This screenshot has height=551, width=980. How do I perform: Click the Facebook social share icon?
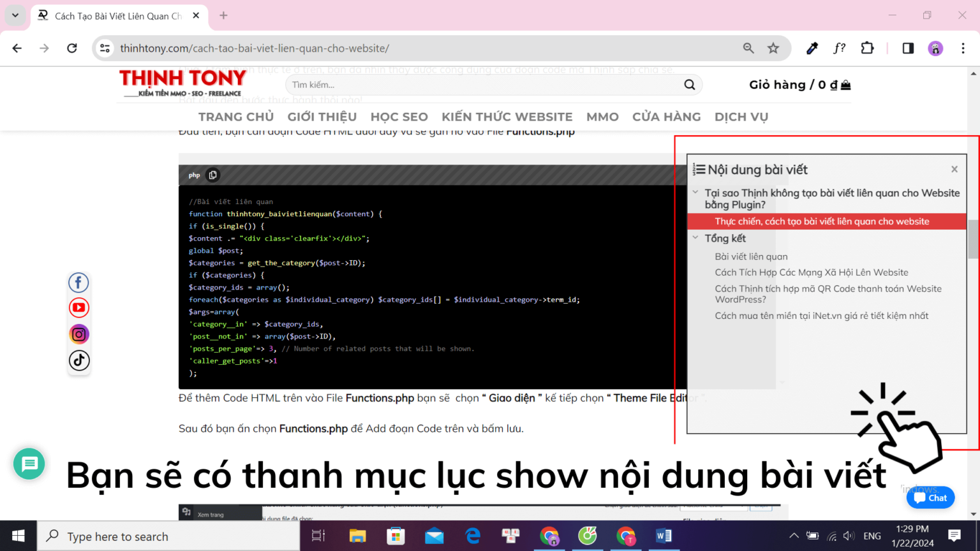78,283
